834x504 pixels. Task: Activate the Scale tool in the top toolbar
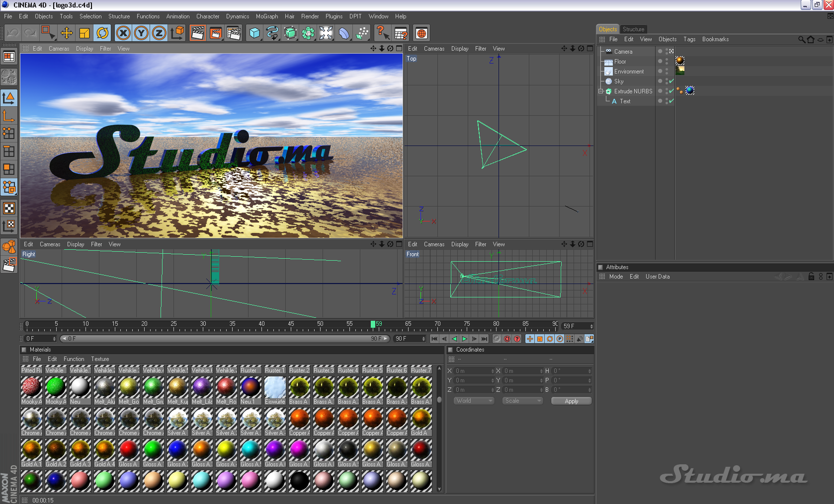pyautogui.click(x=84, y=33)
